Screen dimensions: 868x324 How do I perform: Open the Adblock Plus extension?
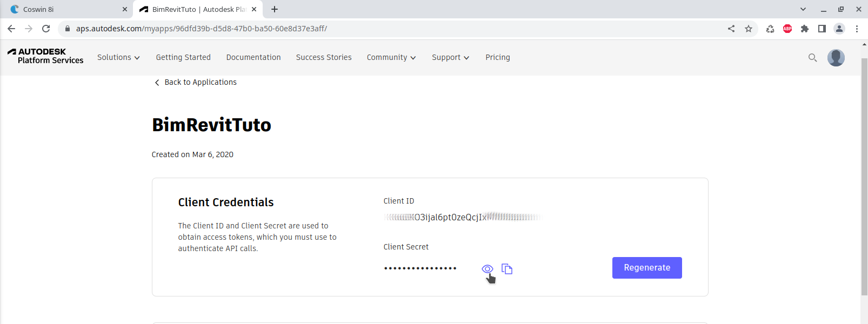point(787,29)
